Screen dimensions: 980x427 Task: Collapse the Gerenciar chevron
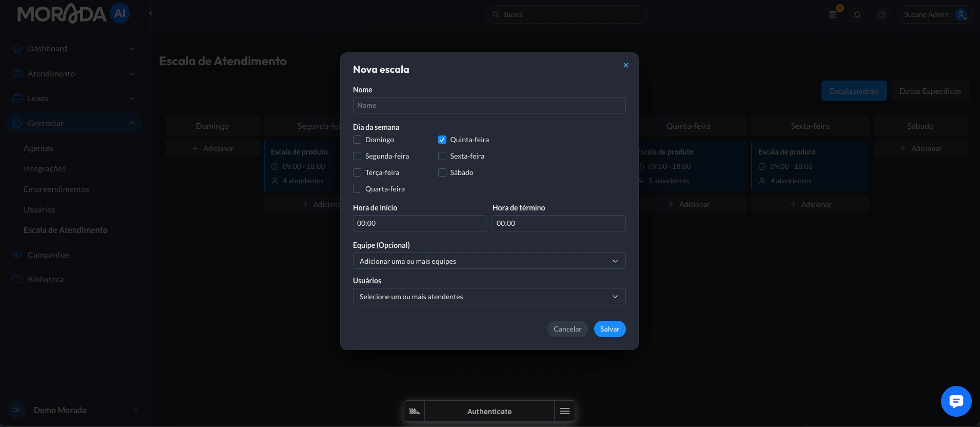(x=132, y=123)
